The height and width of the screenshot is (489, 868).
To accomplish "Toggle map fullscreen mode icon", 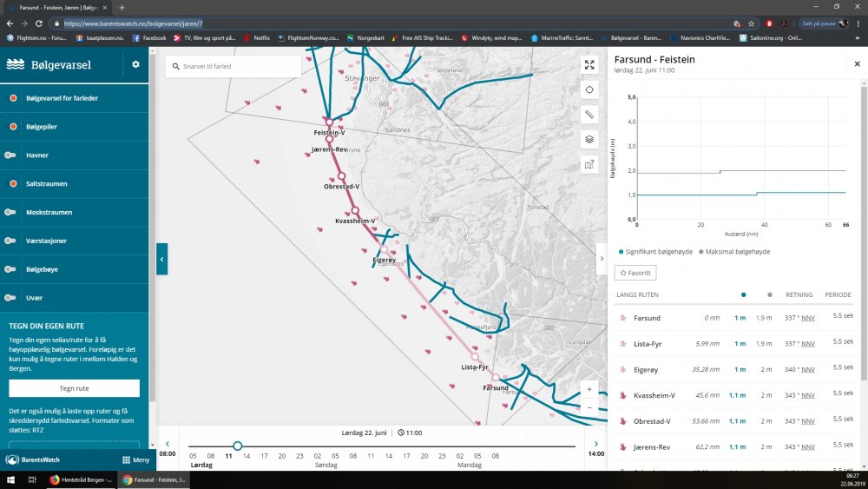I will pos(589,65).
